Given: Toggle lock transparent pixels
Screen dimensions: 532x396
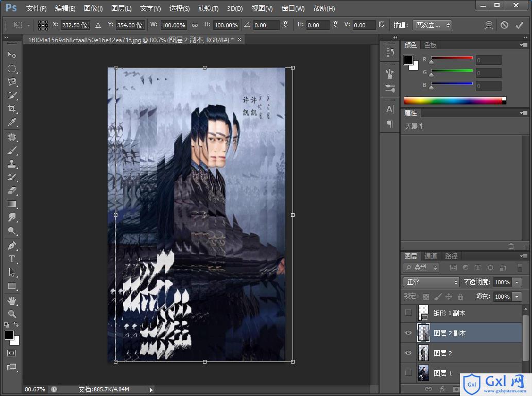Looking at the screenshot, I should pos(426,297).
